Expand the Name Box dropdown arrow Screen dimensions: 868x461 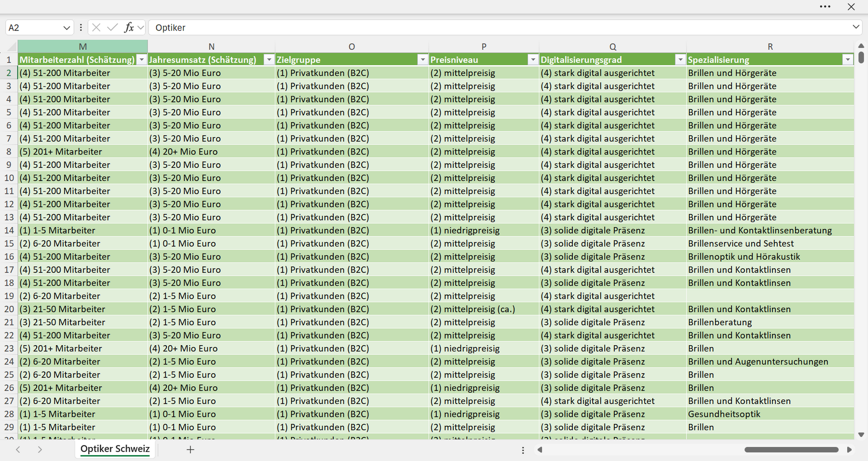click(67, 28)
